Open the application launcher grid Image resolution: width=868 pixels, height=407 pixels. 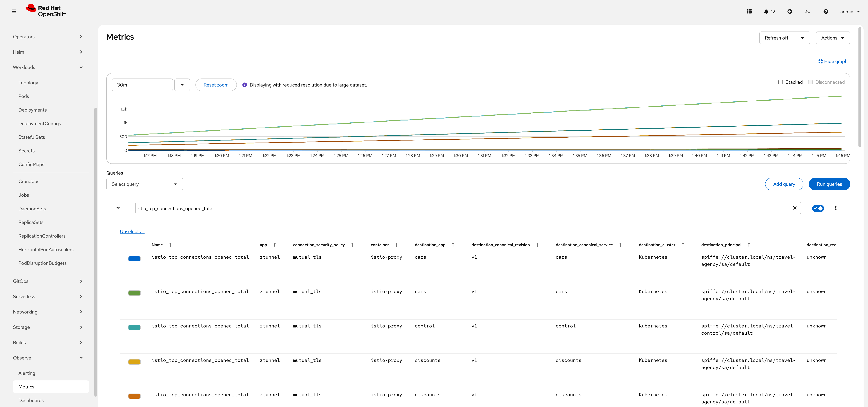749,11
